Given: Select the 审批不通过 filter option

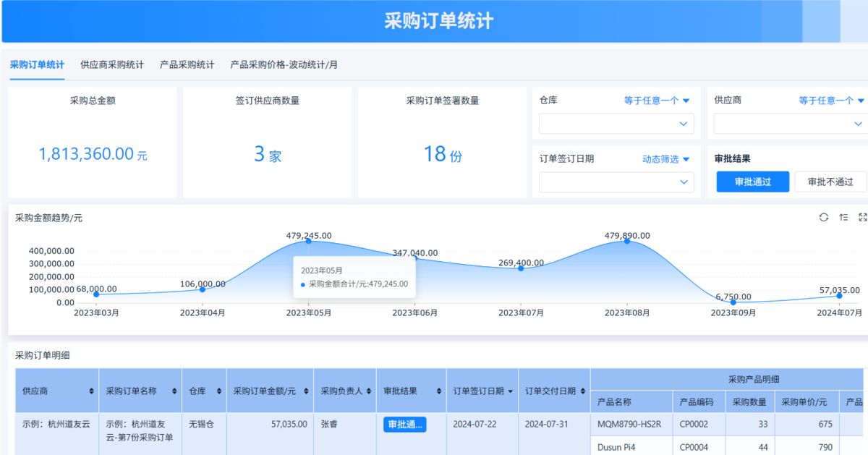Looking at the screenshot, I should coord(830,182).
